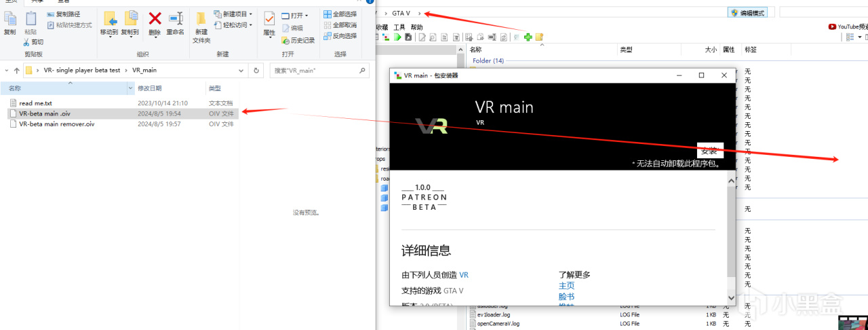Open the 脸书 (Facebook) link in installer
Image resolution: width=868 pixels, height=330 pixels.
566,297
